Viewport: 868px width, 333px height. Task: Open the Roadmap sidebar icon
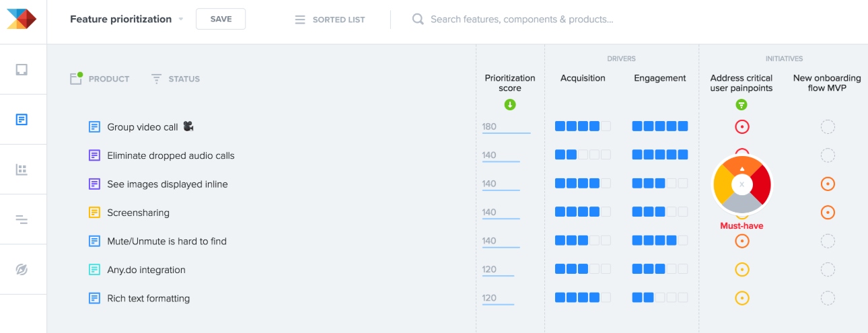click(x=22, y=219)
